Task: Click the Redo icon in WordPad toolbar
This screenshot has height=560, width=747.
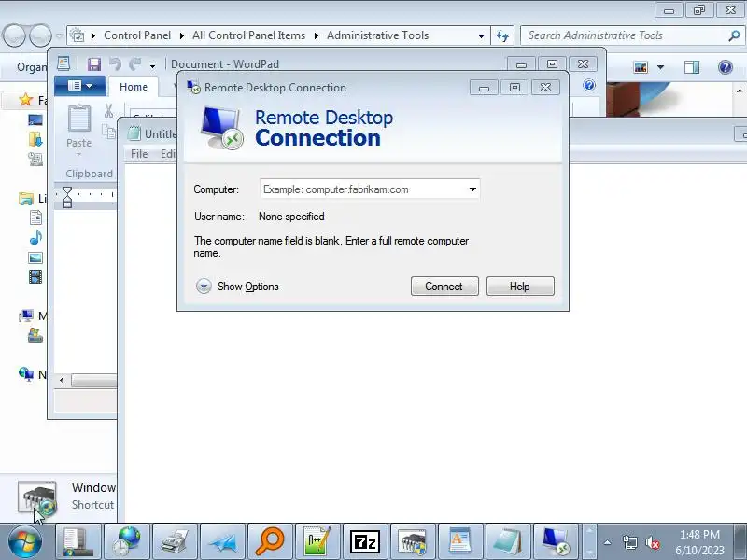Action: [x=135, y=63]
